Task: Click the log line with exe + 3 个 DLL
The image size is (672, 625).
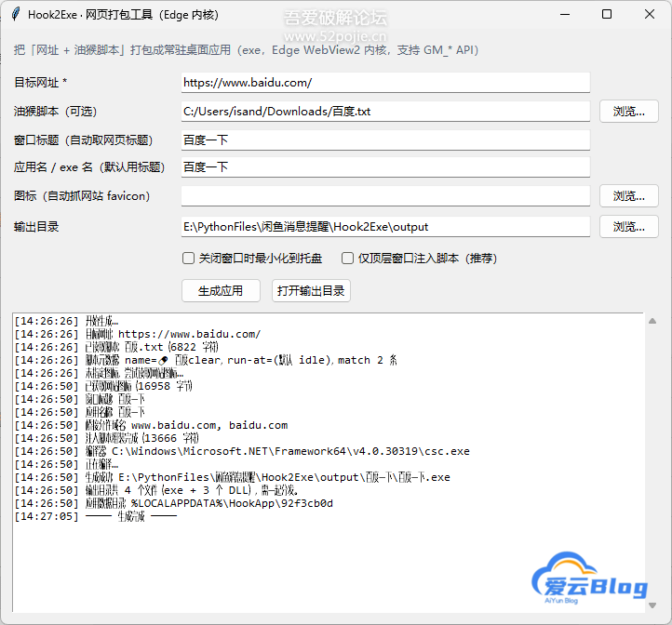Action: click(156, 490)
